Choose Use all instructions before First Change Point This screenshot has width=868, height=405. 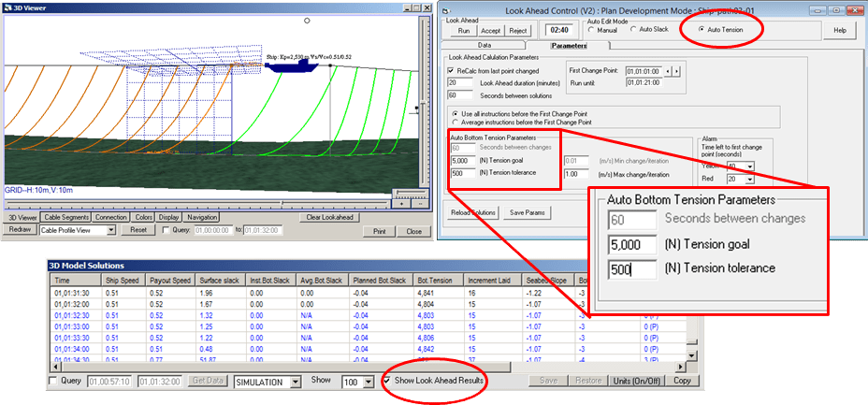[x=456, y=113]
